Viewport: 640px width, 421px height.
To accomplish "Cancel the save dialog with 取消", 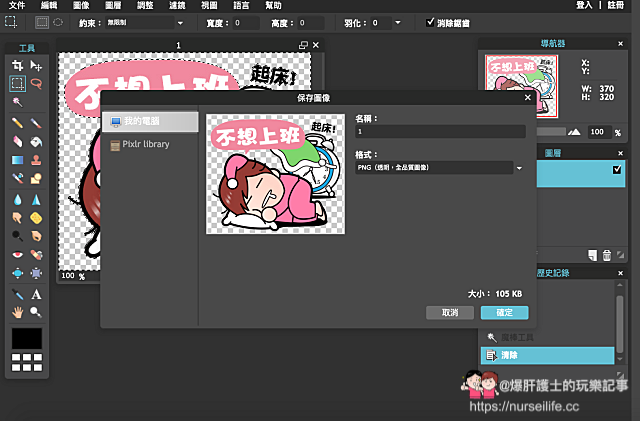I will 450,312.
